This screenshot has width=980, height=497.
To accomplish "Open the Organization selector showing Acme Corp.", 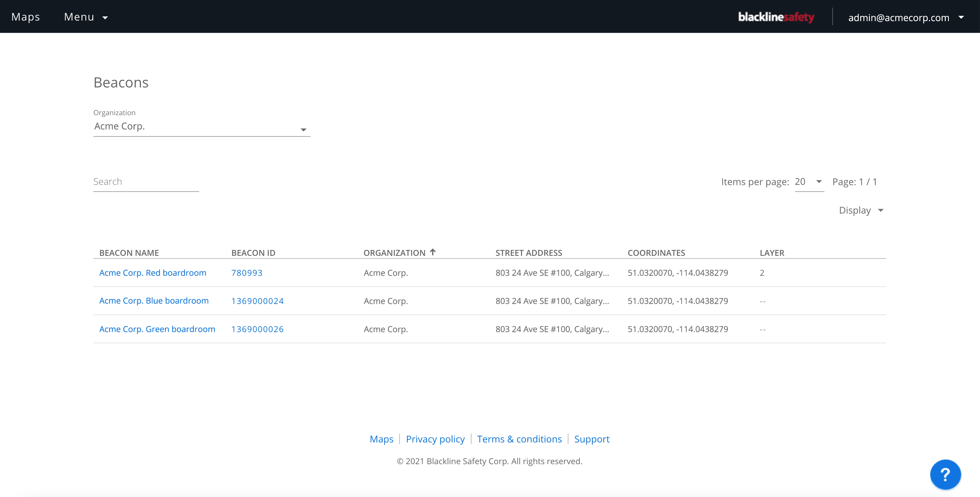I will [x=202, y=127].
